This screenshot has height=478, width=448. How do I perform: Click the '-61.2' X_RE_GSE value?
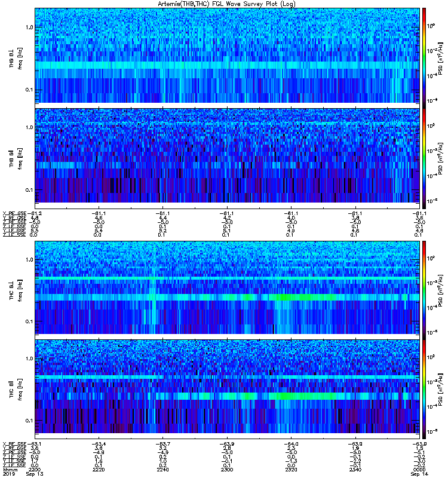[x=35, y=213]
